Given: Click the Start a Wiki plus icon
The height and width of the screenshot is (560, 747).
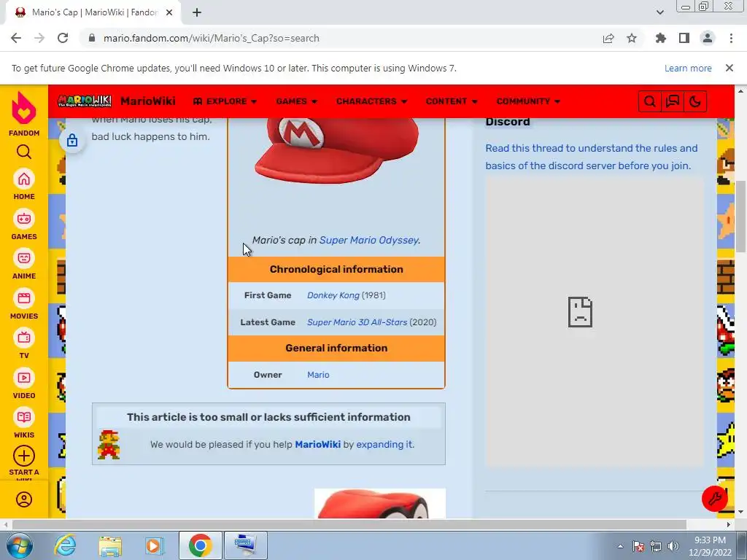Looking at the screenshot, I should point(24,456).
